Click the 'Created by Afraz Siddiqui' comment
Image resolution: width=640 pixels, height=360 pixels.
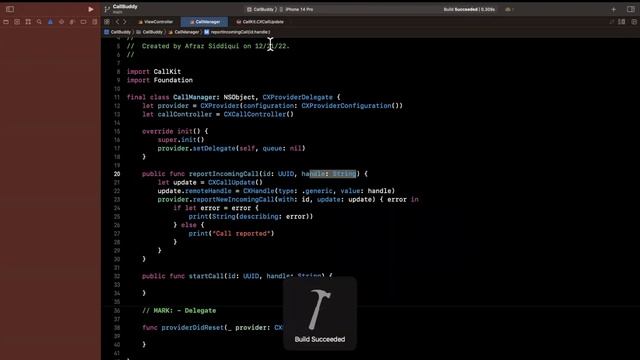[208, 46]
